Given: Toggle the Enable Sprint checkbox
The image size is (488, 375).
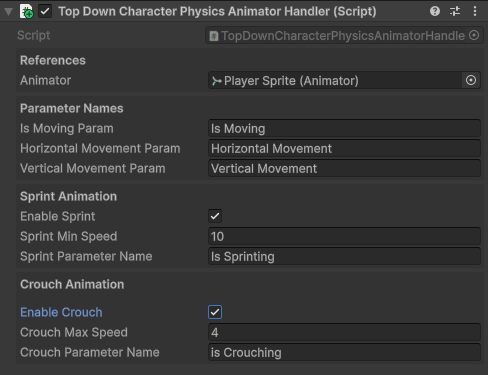Looking at the screenshot, I should 215,216.
